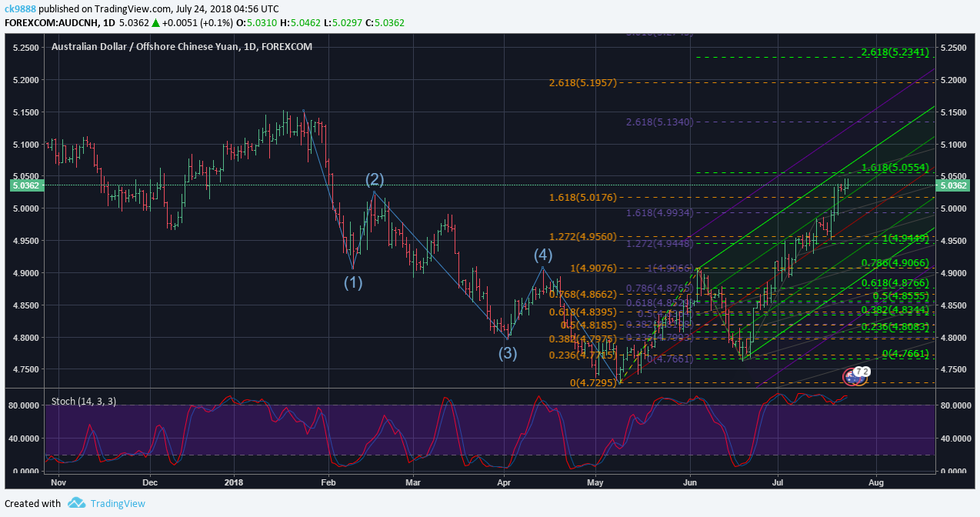
Task: Click the right-axis current price tag 5.0362
Action: point(953,185)
